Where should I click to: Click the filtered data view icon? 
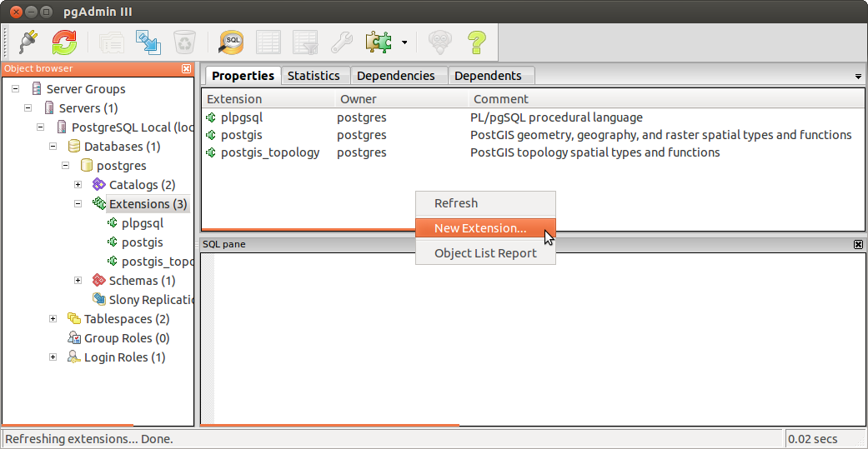pos(304,42)
